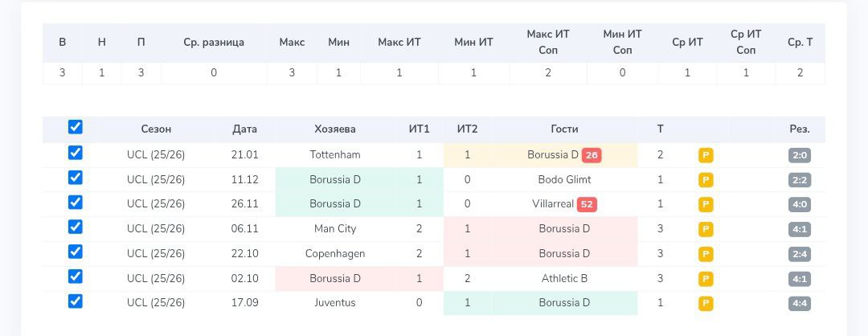The image size is (868, 336).
Task: Click the Сезон column header
Action: (x=156, y=129)
